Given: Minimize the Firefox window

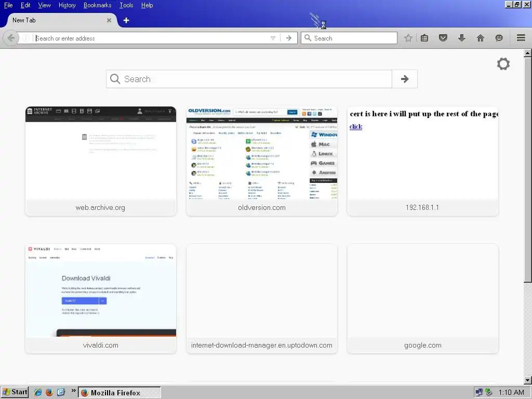Looking at the screenshot, I should (508, 5).
